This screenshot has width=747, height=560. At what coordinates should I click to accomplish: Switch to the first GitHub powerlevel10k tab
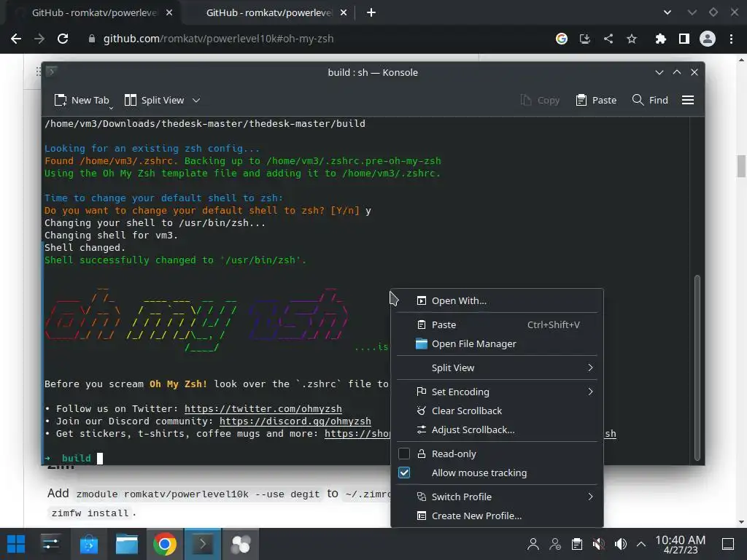tap(93, 13)
